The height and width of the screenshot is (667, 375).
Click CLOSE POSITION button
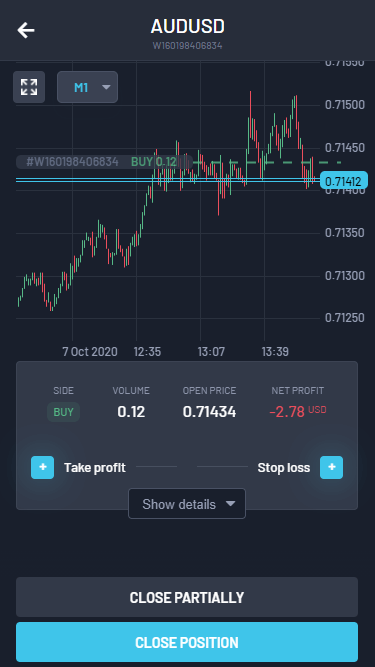[x=187, y=642]
